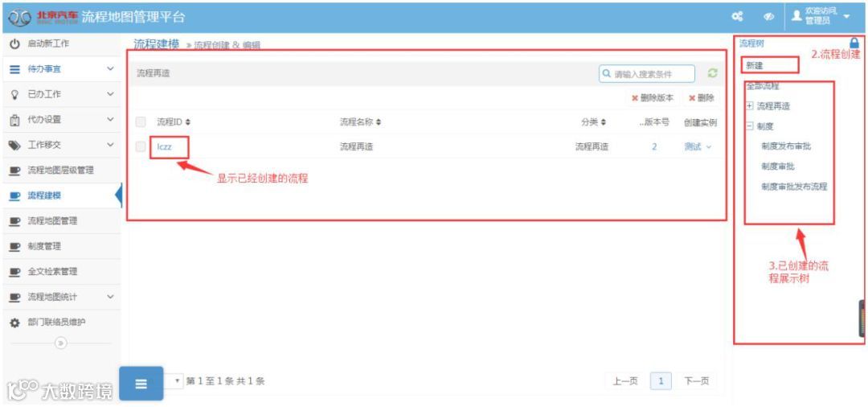Click the list icon beside 待办事宜

pos(15,69)
